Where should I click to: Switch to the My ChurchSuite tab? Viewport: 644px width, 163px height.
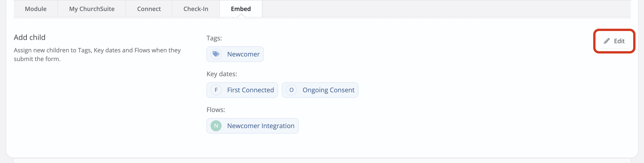pyautogui.click(x=91, y=9)
